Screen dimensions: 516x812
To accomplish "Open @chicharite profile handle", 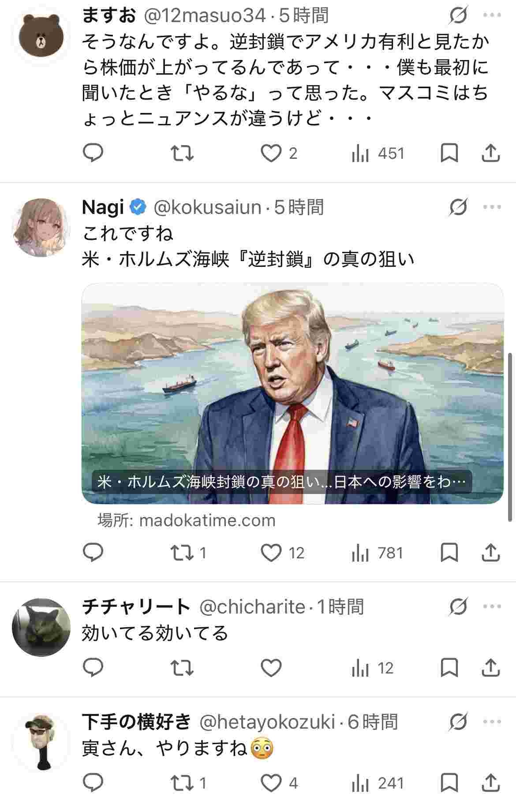I will click(252, 607).
